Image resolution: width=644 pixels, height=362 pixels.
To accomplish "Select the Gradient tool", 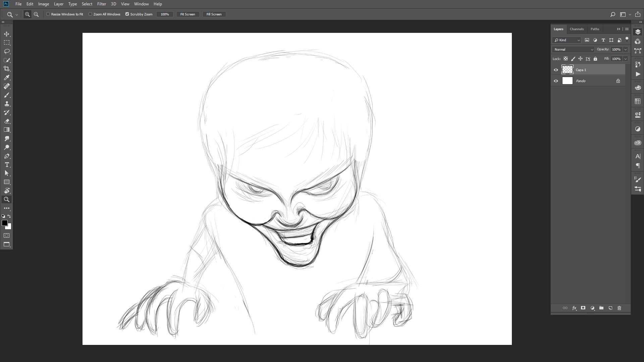I will point(7,130).
